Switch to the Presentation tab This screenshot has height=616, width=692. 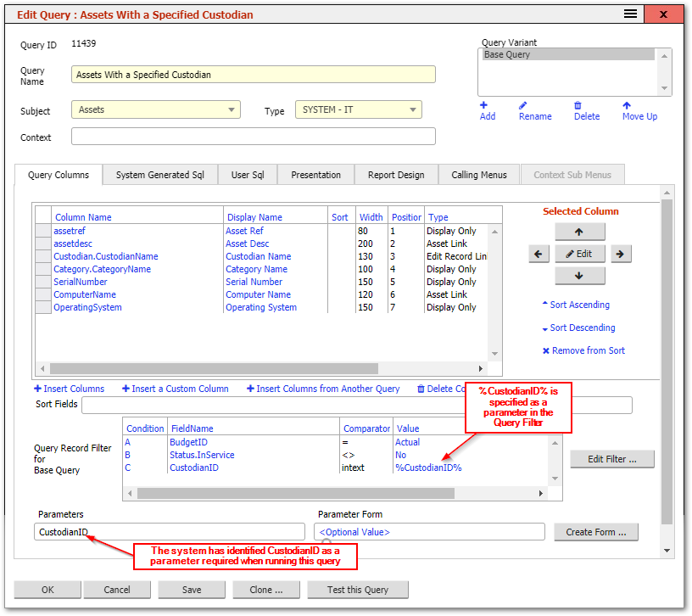coord(315,175)
